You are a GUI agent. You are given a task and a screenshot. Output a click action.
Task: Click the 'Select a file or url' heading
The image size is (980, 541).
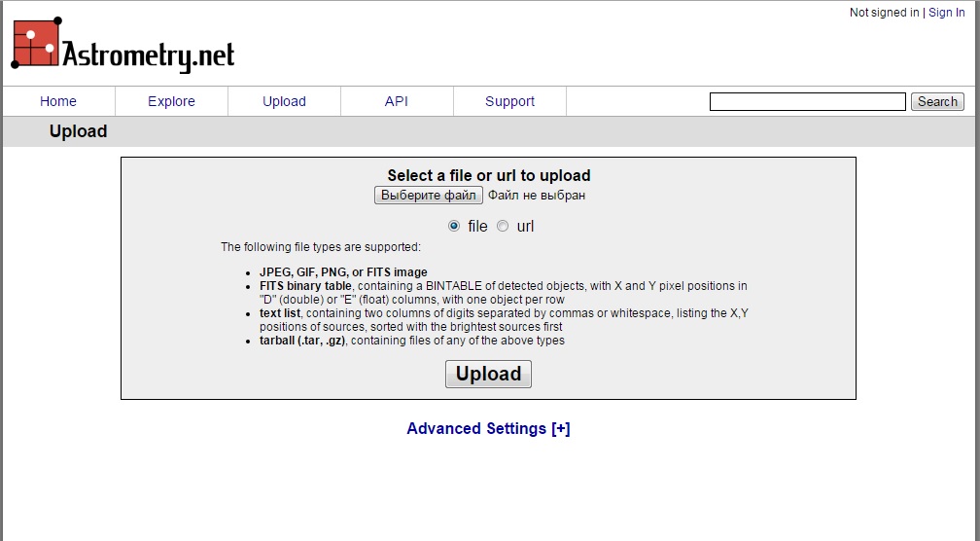488,175
